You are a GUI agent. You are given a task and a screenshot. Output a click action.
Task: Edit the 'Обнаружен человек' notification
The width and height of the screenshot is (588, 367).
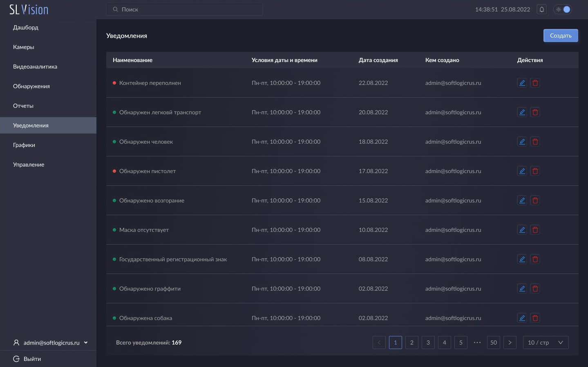pyautogui.click(x=522, y=142)
